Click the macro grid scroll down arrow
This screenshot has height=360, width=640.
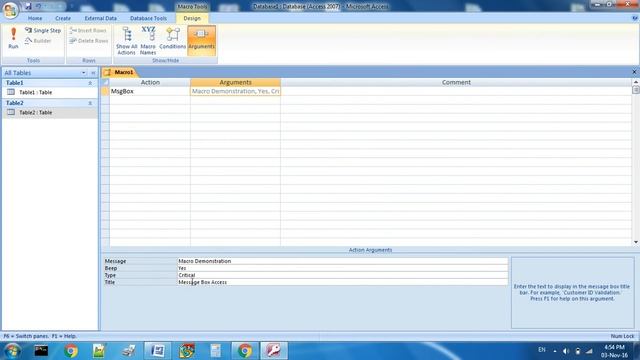pyautogui.click(x=636, y=242)
